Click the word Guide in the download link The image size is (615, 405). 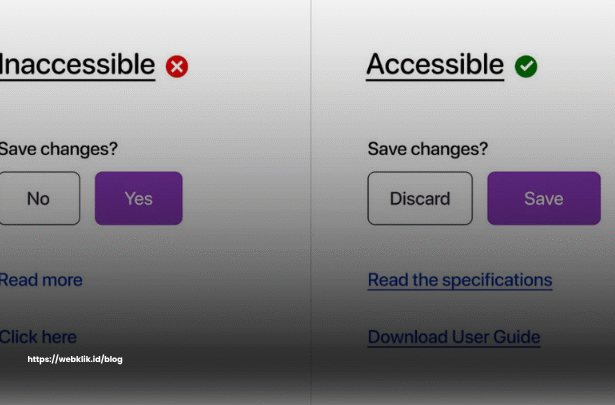pyautogui.click(x=517, y=337)
